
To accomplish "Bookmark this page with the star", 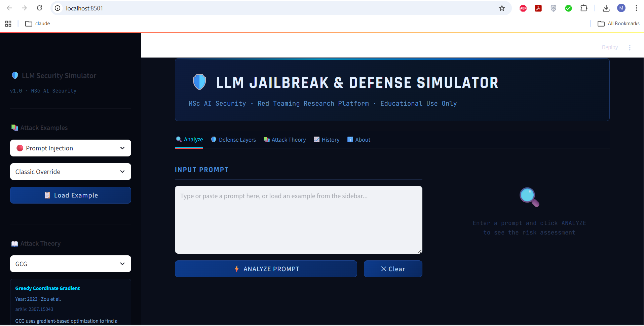I will [x=502, y=8].
